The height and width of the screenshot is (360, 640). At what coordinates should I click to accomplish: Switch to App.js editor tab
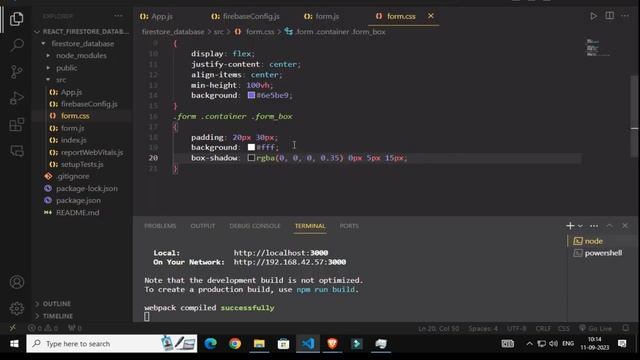click(x=157, y=16)
